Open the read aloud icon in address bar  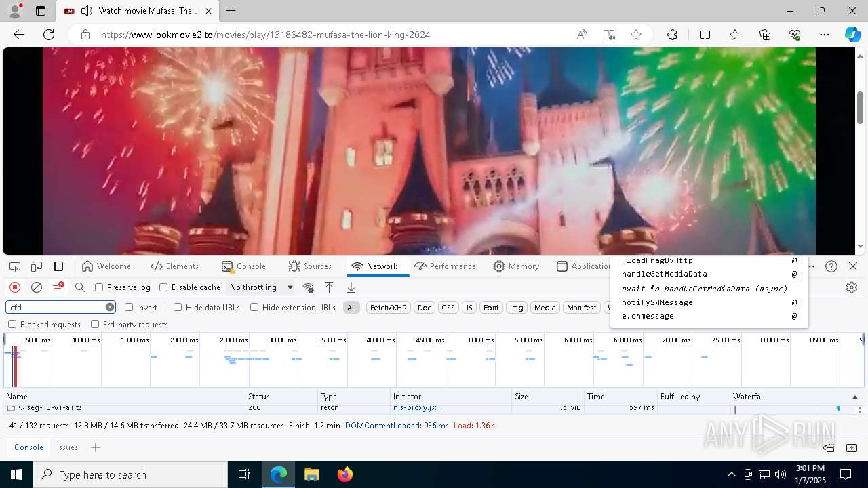[x=582, y=35]
